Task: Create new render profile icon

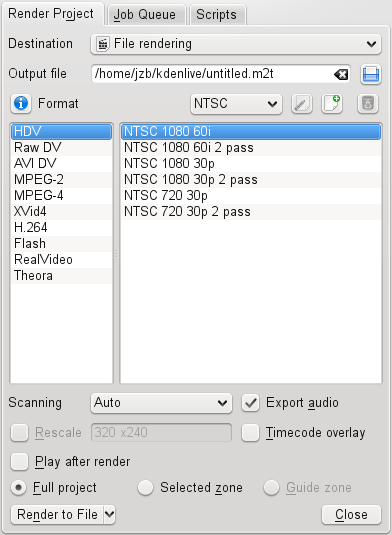Action: [x=332, y=103]
